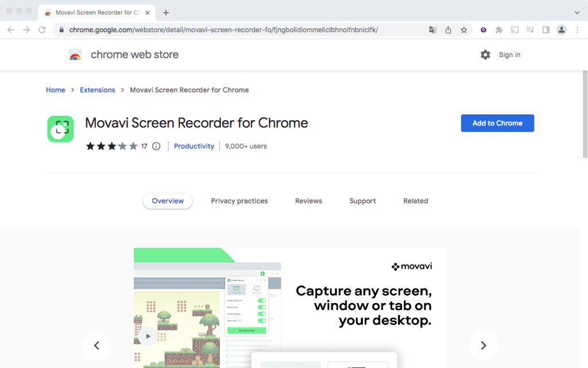Open the Extensions puzzle menu
588x368 pixels.
(499, 30)
